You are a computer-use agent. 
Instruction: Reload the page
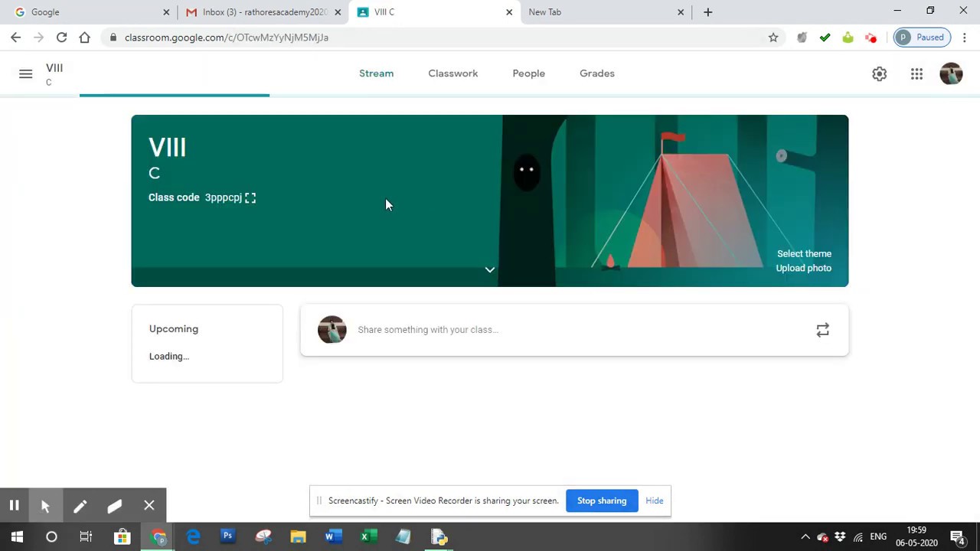click(x=61, y=37)
